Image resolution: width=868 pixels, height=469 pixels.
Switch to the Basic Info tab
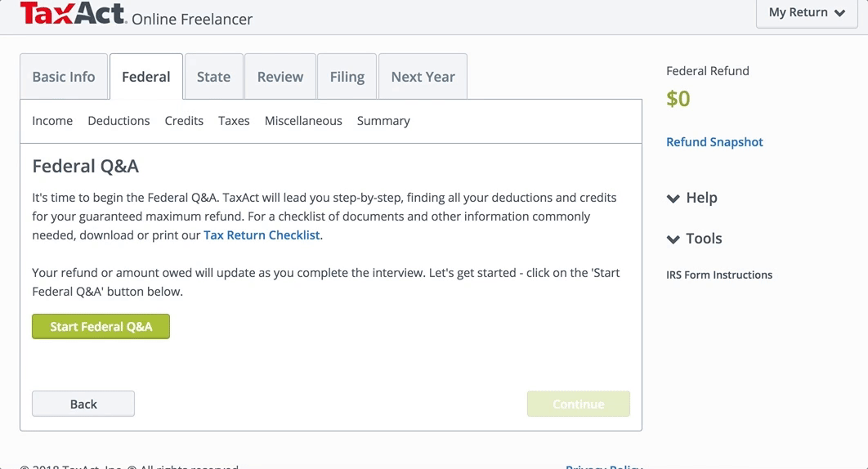pos(64,77)
